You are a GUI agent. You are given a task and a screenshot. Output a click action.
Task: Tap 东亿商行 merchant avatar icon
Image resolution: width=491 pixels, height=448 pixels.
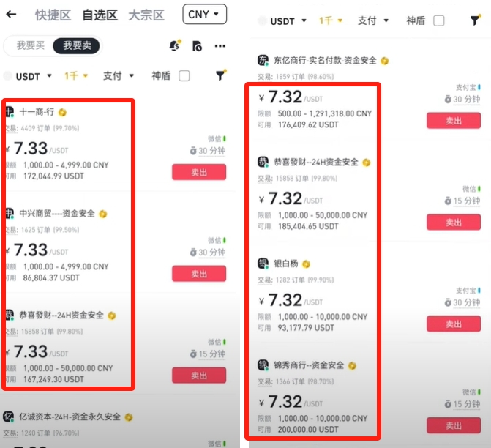263,60
